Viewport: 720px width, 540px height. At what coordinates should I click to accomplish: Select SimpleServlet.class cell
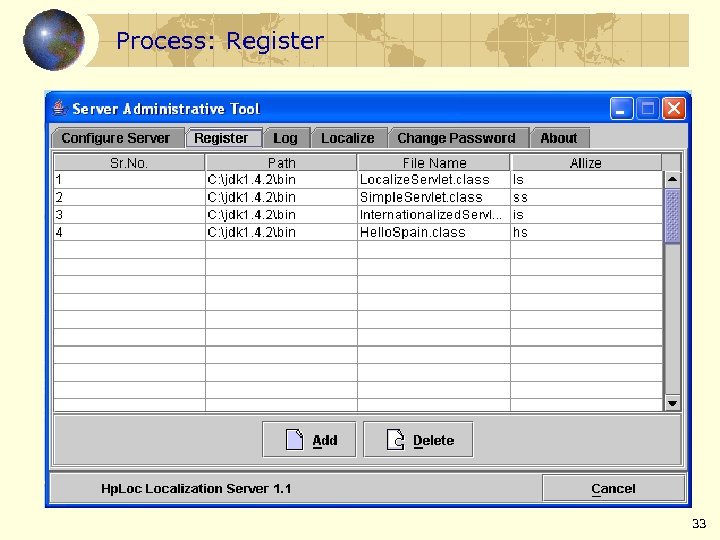tap(434, 197)
